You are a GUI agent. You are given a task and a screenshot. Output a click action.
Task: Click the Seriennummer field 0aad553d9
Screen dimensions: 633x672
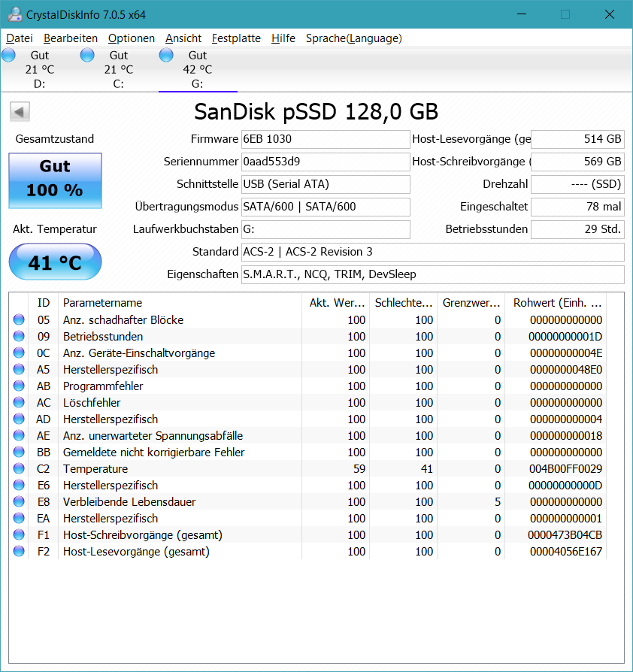coord(326,162)
